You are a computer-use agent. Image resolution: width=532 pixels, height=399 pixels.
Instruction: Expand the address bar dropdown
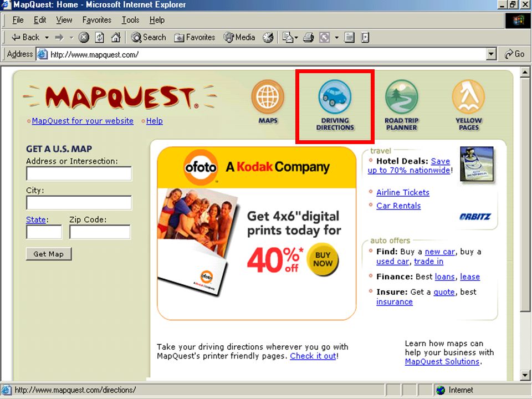pyautogui.click(x=491, y=54)
